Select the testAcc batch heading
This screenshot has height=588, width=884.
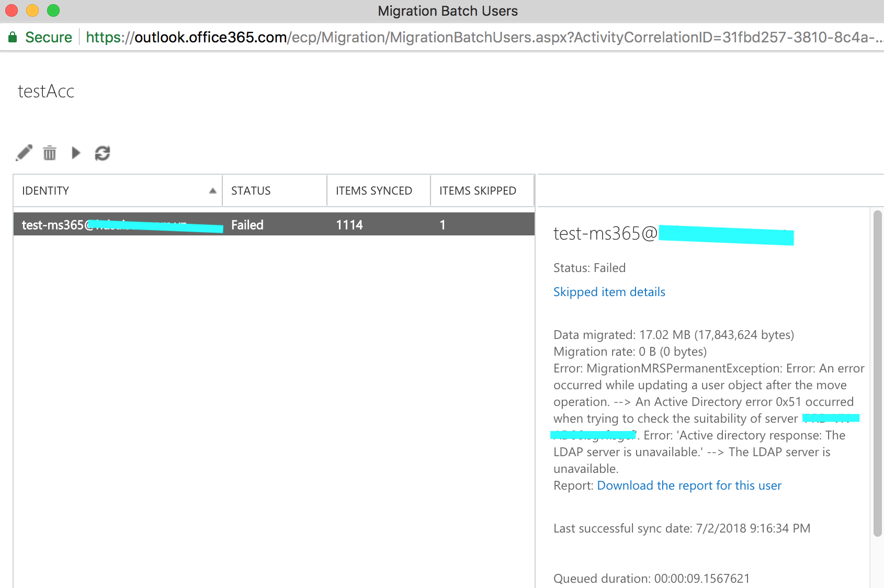tap(46, 91)
